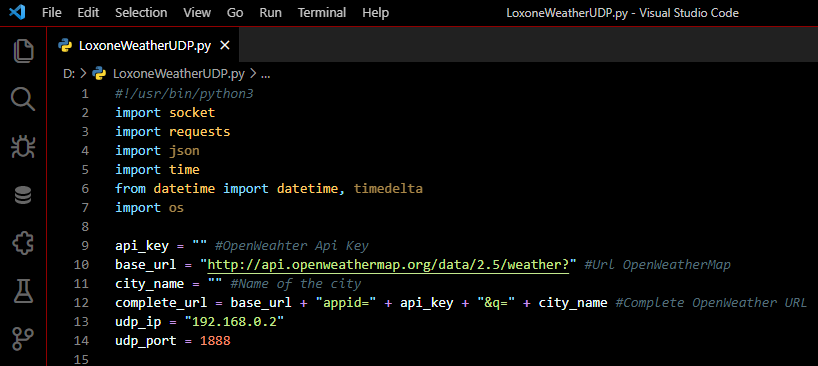Screen dimensions: 818x366
Task: Click the 'api_key' variable on line 9
Action: click(142, 246)
